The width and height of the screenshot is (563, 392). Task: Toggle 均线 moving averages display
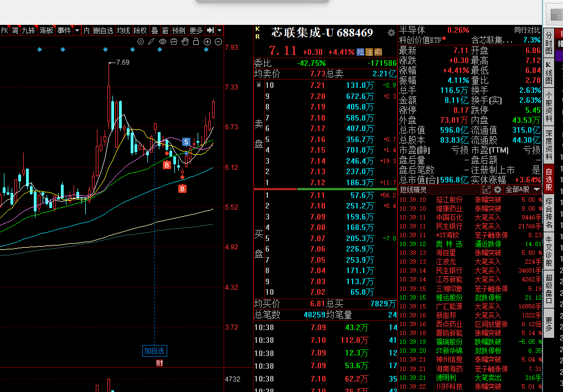pos(123,30)
